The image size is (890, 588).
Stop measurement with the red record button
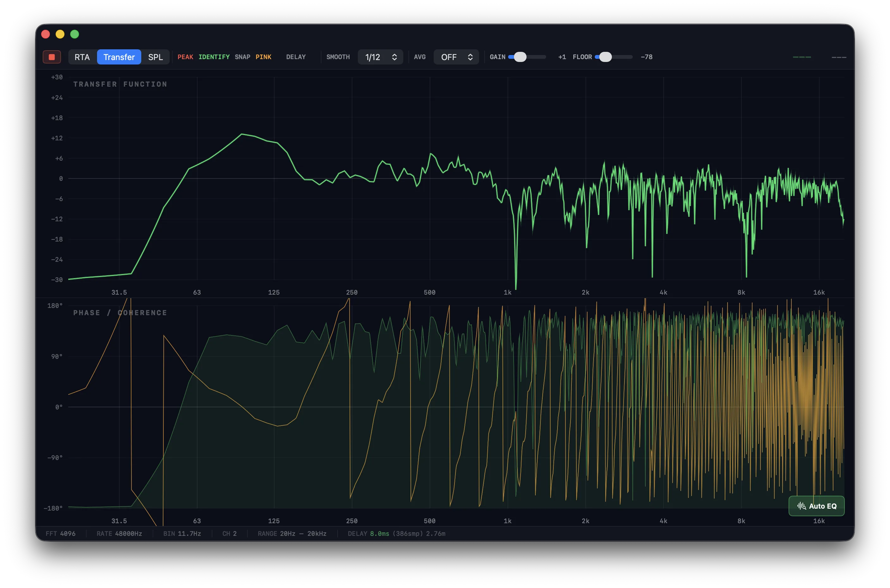tap(52, 57)
